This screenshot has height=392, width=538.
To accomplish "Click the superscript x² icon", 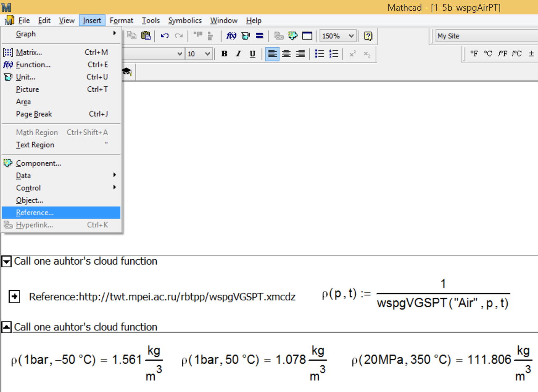I will pyautogui.click(x=352, y=53).
